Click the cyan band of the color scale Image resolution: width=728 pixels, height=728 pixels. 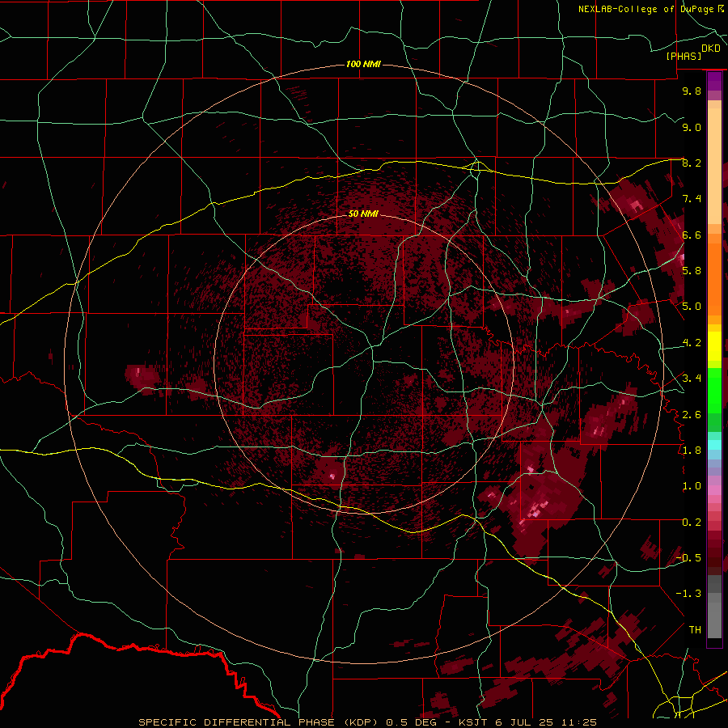coord(714,445)
